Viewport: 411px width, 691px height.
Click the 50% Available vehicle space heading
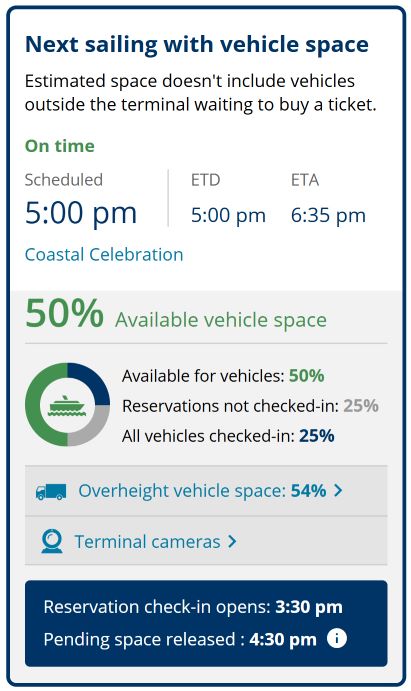pyautogui.click(x=176, y=315)
